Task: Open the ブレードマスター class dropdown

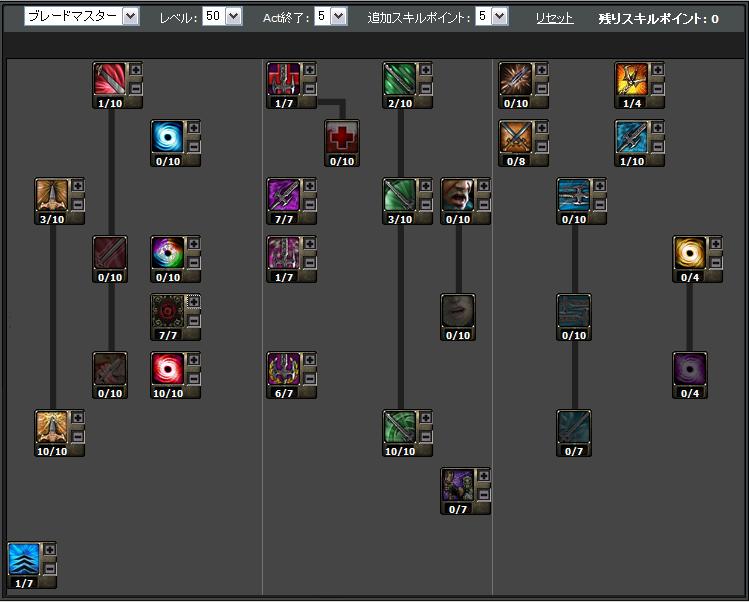Action: (82, 17)
